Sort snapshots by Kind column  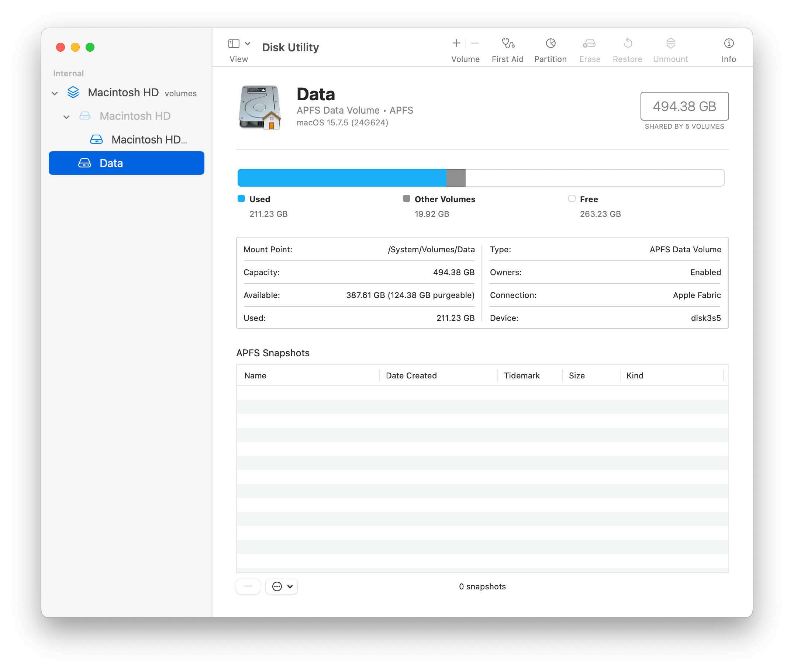672,375
